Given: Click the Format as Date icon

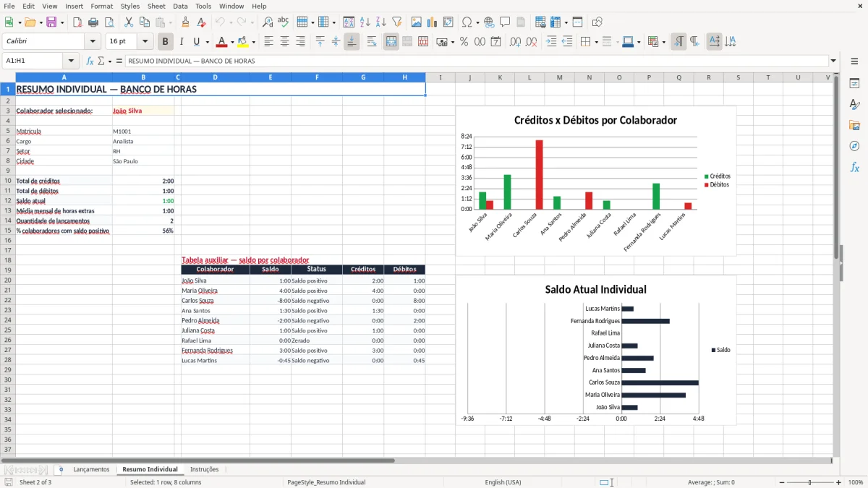Looking at the screenshot, I should [495, 42].
